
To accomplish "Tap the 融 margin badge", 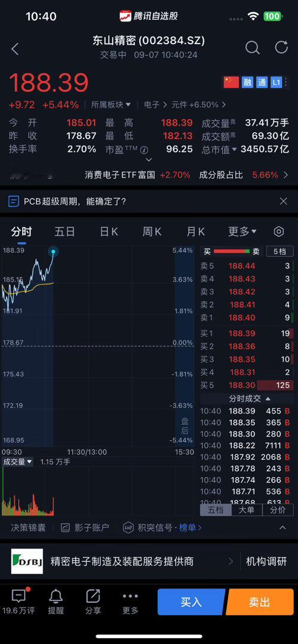I will click(247, 82).
